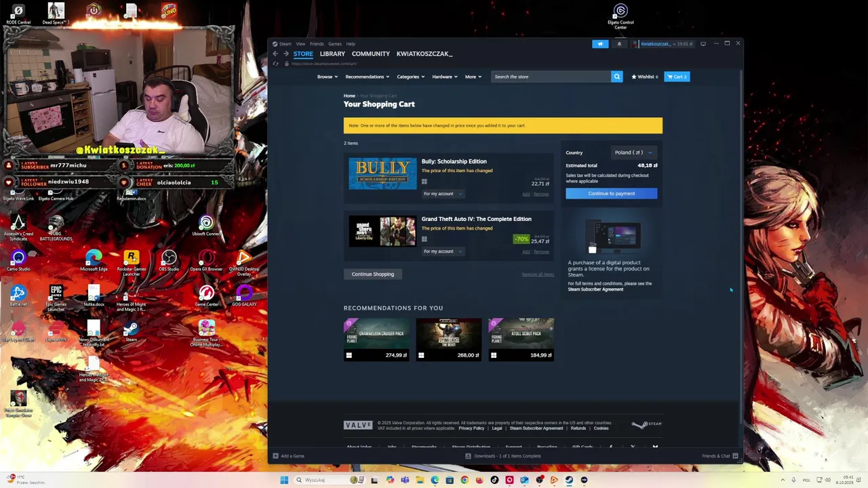Expand the Hardware store menu
This screenshot has width=868, height=488.
pyautogui.click(x=445, y=77)
